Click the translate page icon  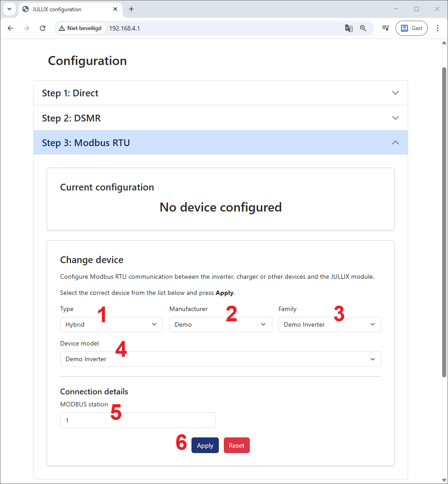point(348,28)
